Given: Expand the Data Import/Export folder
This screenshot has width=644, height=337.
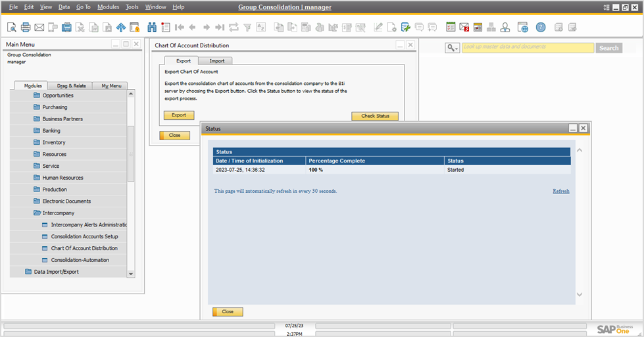Looking at the screenshot, I should [56, 272].
